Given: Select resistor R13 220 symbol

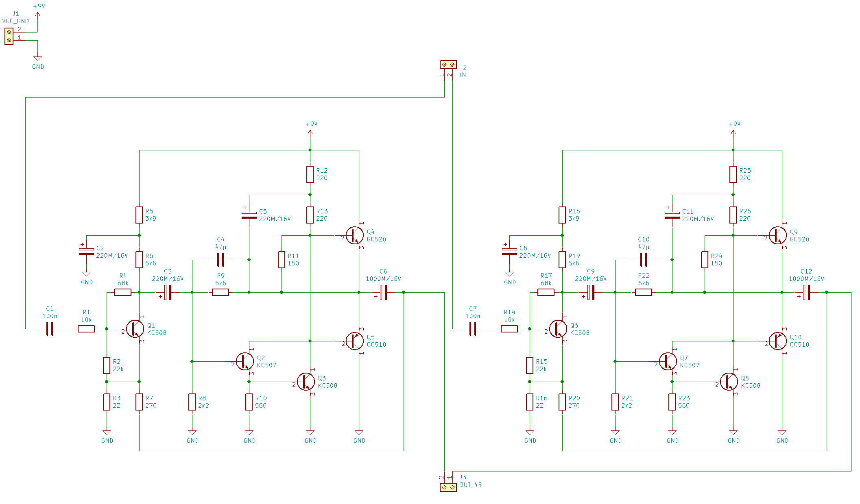Looking at the screenshot, I should 310,215.
